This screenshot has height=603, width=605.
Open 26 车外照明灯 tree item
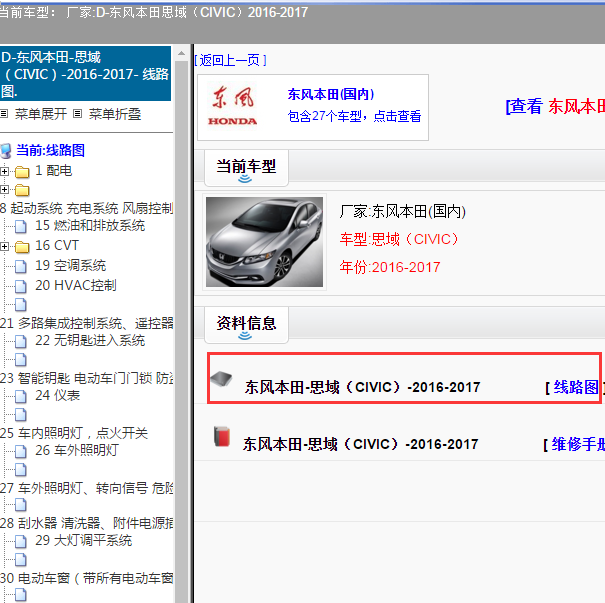(x=77, y=450)
